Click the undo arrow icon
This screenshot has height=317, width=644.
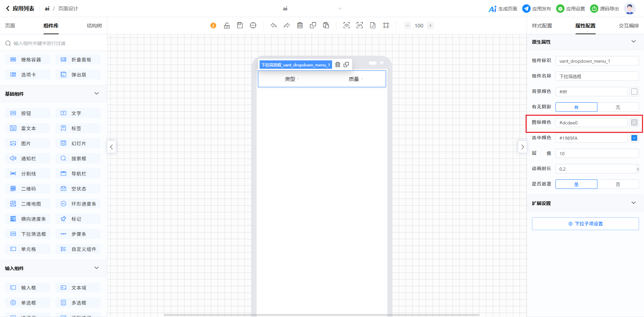click(274, 25)
